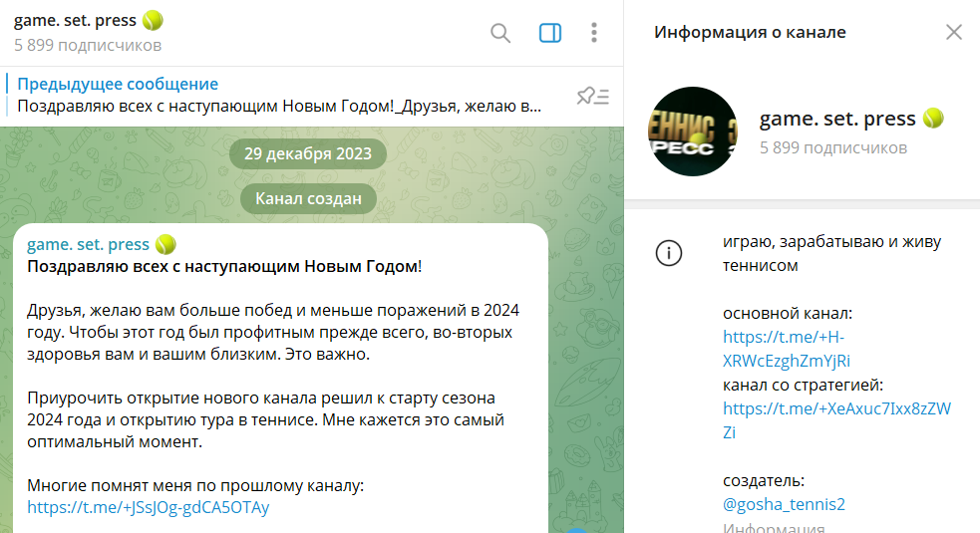This screenshot has height=533, width=980.
Task: Open the @gosha_tennis2 creator profile
Action: coord(784,504)
